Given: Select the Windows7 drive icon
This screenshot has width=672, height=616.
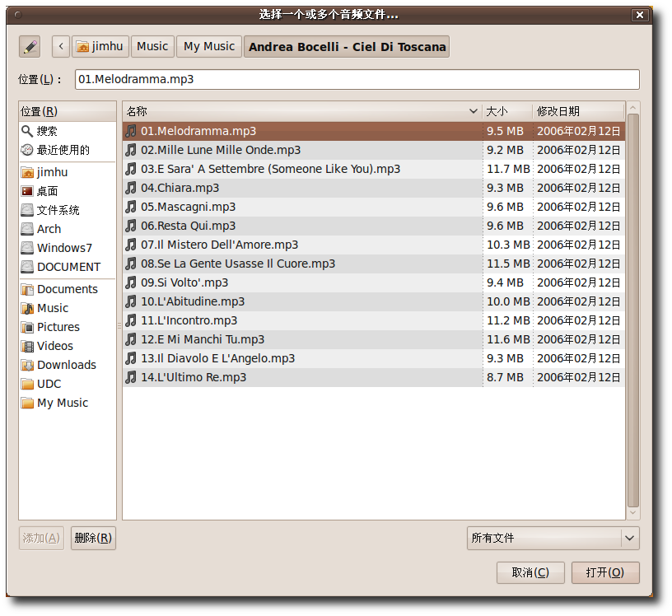Looking at the screenshot, I should coord(27,248).
